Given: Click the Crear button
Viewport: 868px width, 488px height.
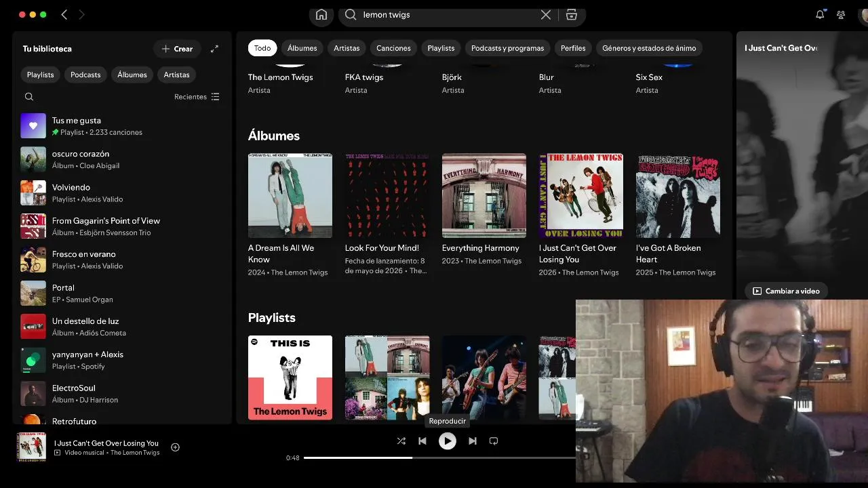Looking at the screenshot, I should point(177,49).
